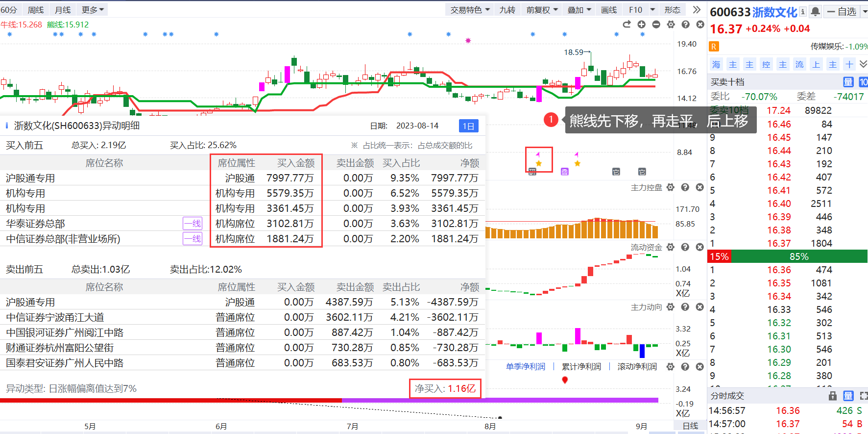Click the 沪股通专用 row in 买入前五

242,178
